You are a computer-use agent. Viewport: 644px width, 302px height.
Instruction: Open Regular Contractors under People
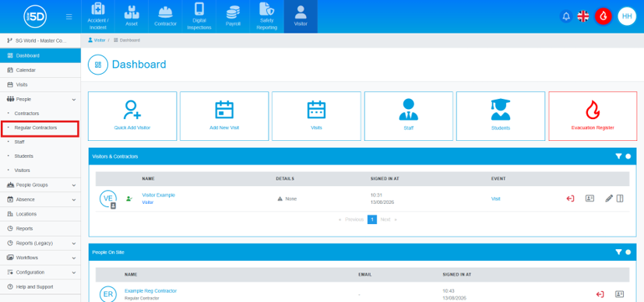point(36,128)
